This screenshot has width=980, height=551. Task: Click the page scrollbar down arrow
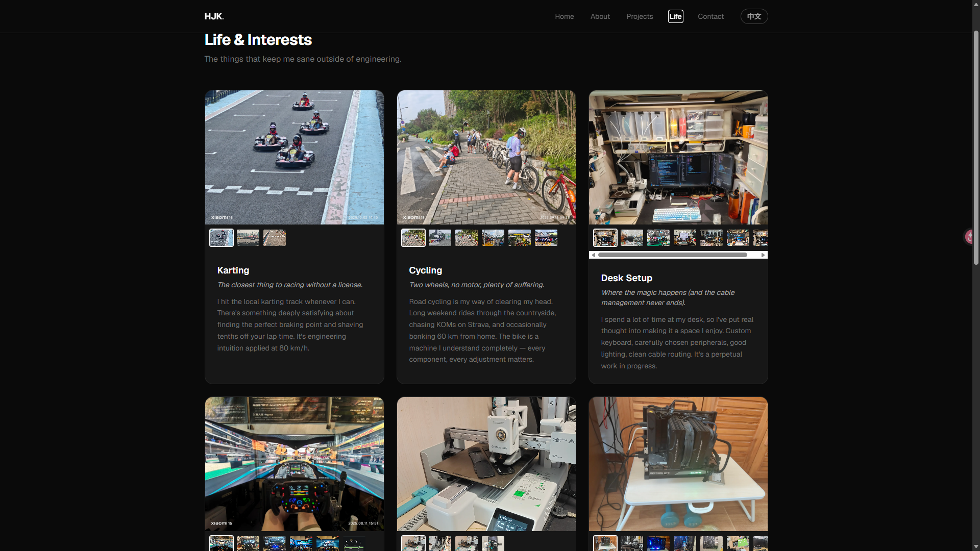[976, 547]
